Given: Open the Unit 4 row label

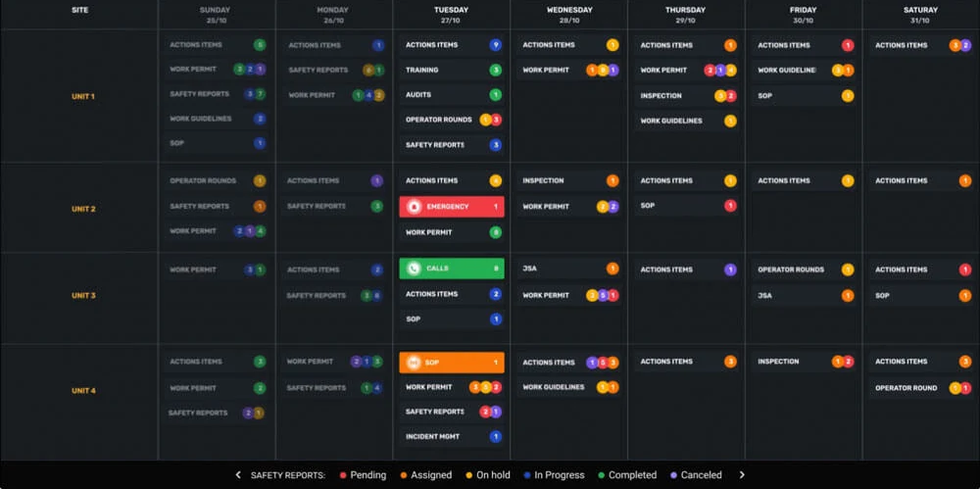Looking at the screenshot, I should point(83,391).
